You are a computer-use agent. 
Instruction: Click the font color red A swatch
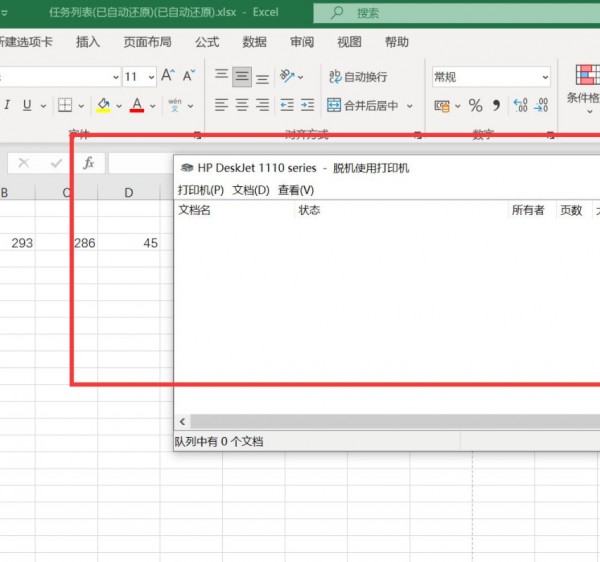(137, 105)
